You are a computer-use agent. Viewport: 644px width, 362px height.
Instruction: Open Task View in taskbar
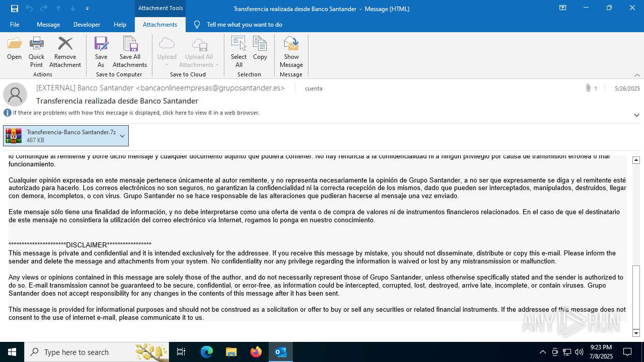pos(181,352)
